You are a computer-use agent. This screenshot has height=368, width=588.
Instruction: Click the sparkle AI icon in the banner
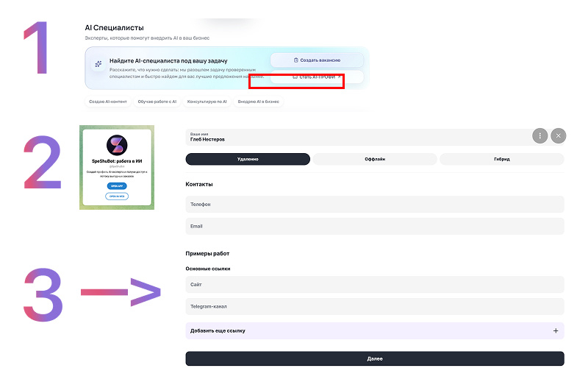click(98, 64)
